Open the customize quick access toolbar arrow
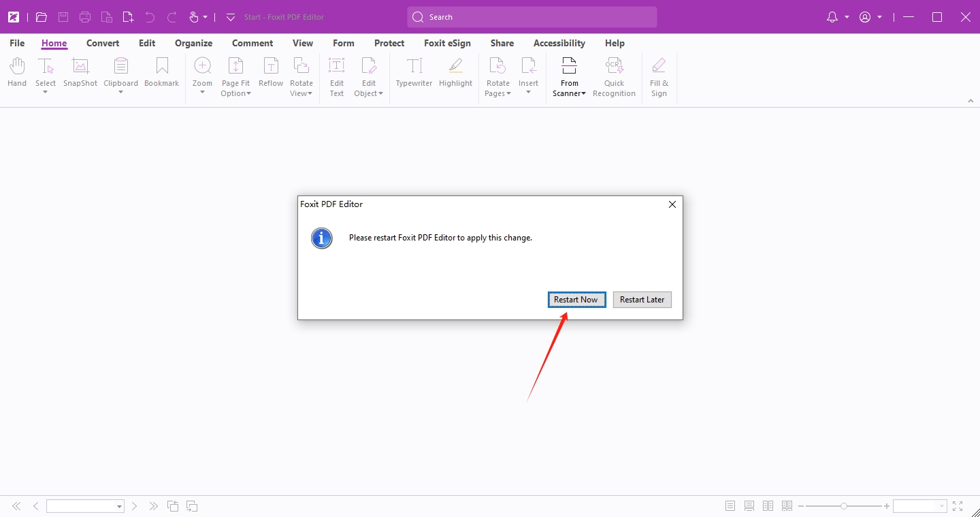This screenshot has height=517, width=980. 231,17
